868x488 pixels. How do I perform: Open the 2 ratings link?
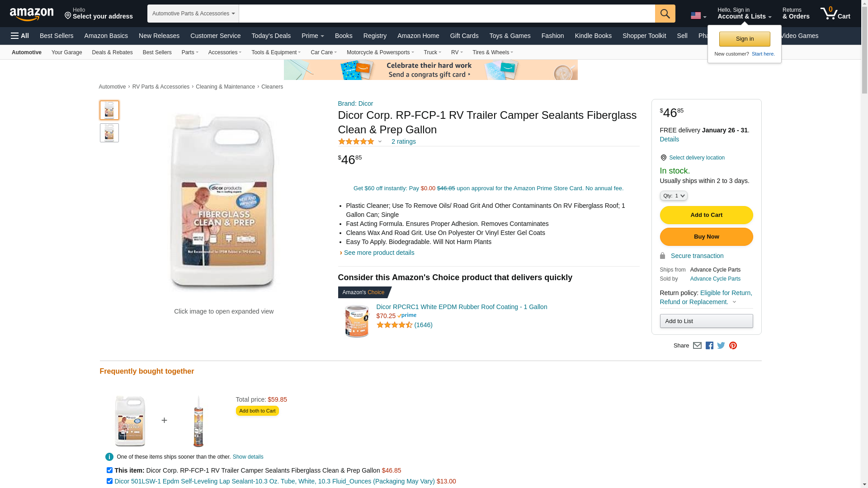pyautogui.click(x=403, y=141)
